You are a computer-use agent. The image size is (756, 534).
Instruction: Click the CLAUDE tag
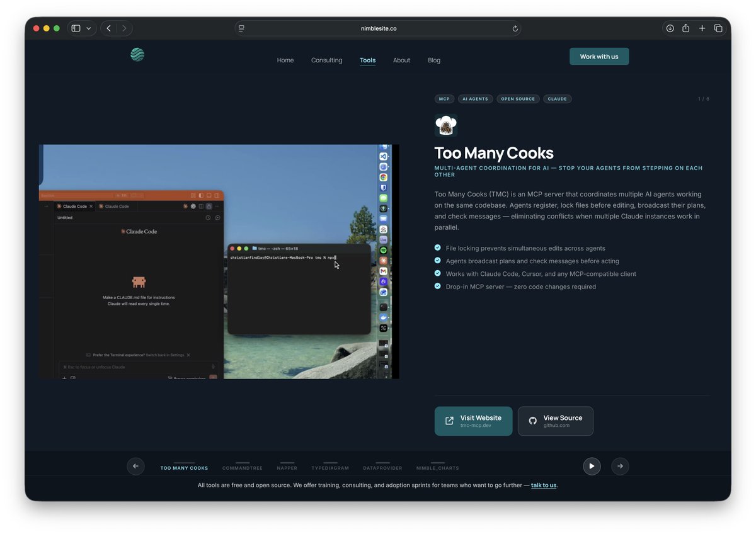(558, 99)
